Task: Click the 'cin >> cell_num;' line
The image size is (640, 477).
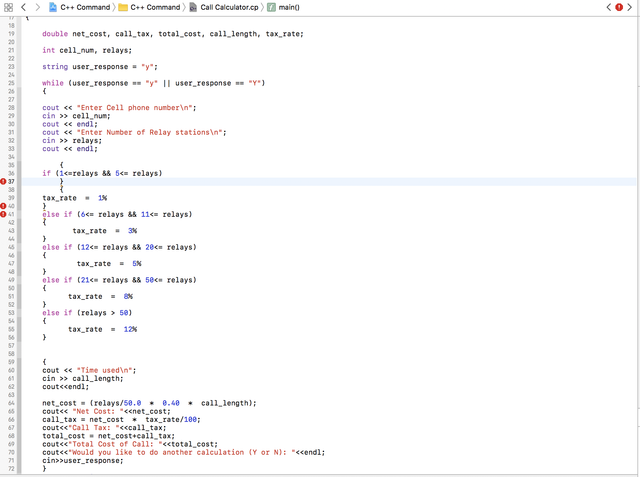Action: [x=76, y=116]
